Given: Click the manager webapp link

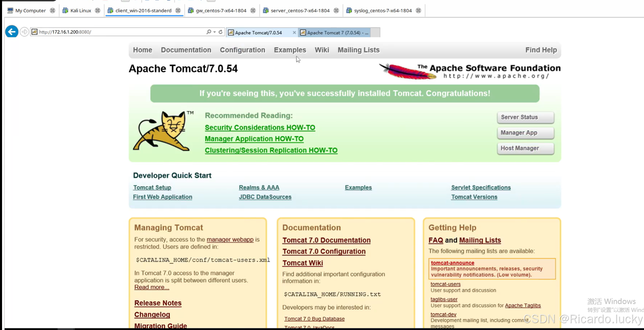Looking at the screenshot, I should [x=230, y=240].
